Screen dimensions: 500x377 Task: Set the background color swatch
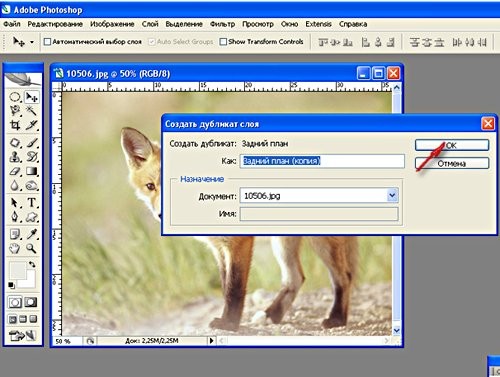[30, 283]
